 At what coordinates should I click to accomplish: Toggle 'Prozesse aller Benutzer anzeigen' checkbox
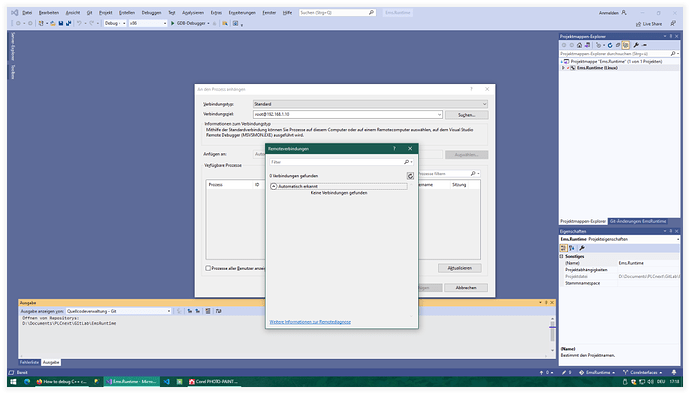[x=208, y=268]
